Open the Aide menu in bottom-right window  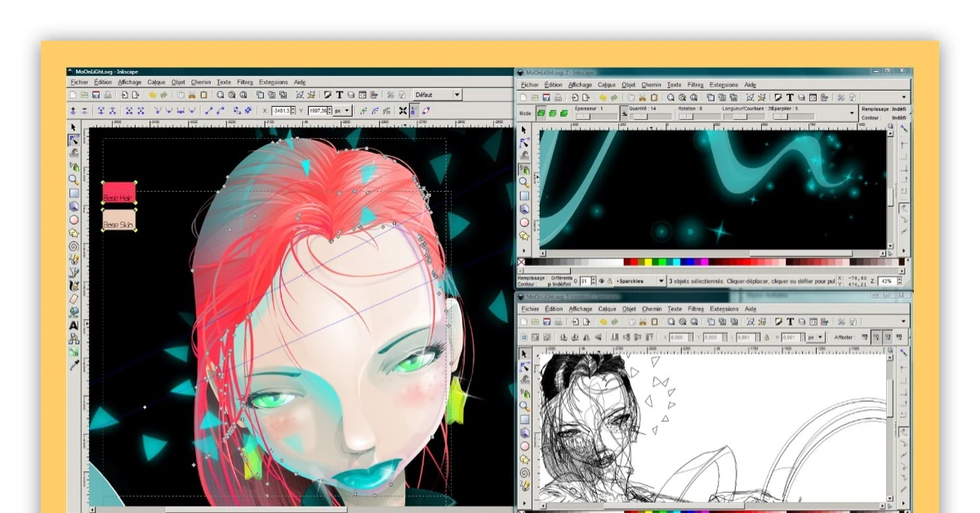click(x=750, y=310)
